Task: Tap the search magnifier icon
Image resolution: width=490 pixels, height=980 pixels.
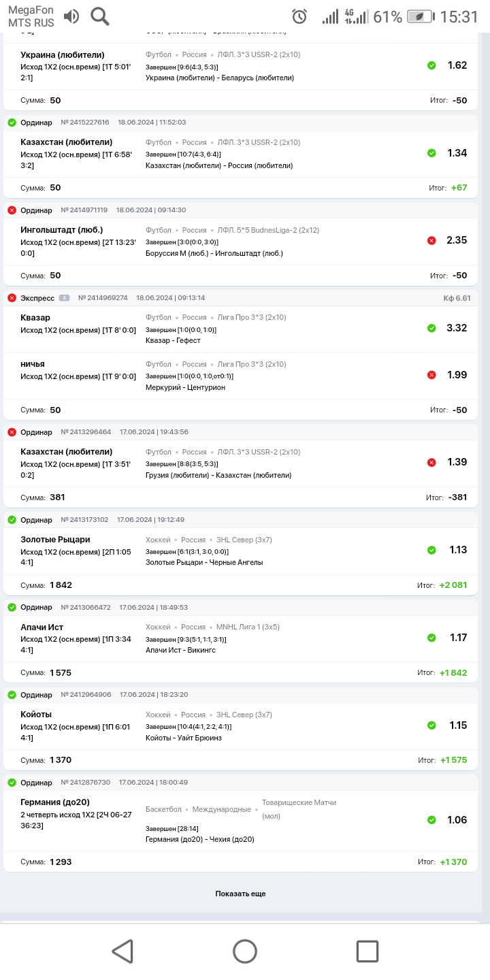Action: pyautogui.click(x=100, y=16)
